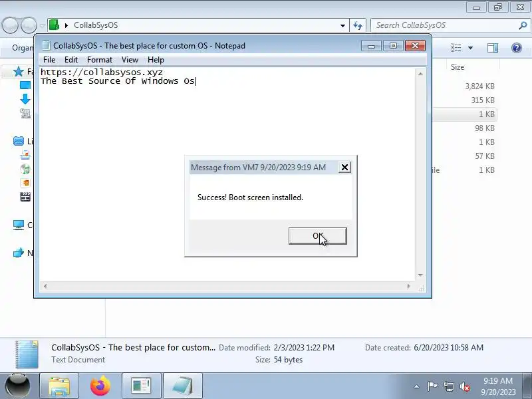Image resolution: width=532 pixels, height=399 pixels.
Task: Click Explorer forward navigation button
Action: point(29,25)
